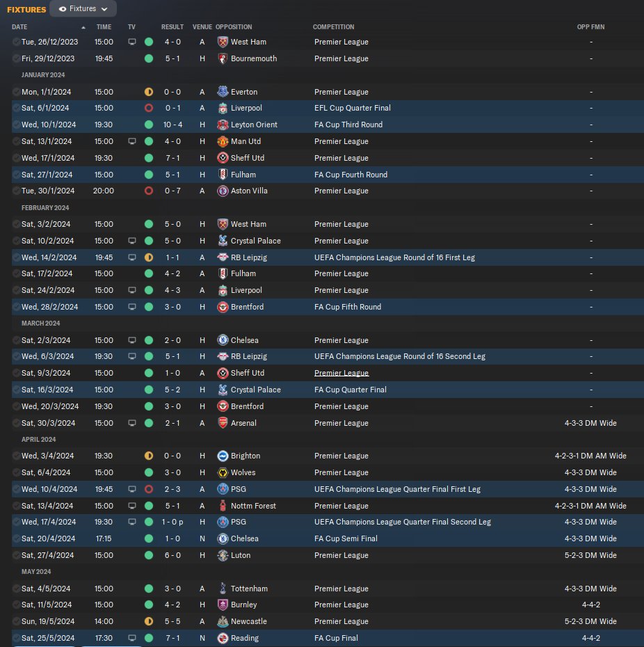The width and height of the screenshot is (644, 647).
Task: Click the FEBRUARY 2024 month header
Action: [45, 207]
